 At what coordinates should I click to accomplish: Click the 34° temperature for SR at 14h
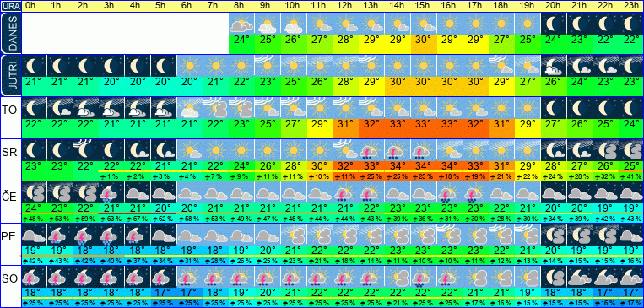(x=398, y=166)
